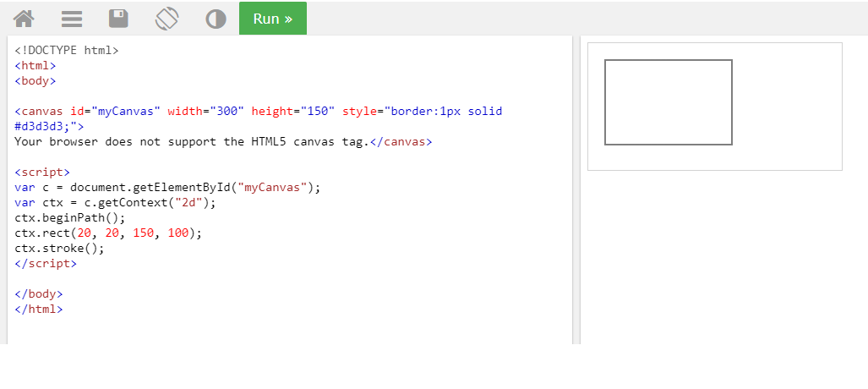868x389 pixels.
Task: Click the width="300" attribute in the canvas tag
Action: (205, 111)
